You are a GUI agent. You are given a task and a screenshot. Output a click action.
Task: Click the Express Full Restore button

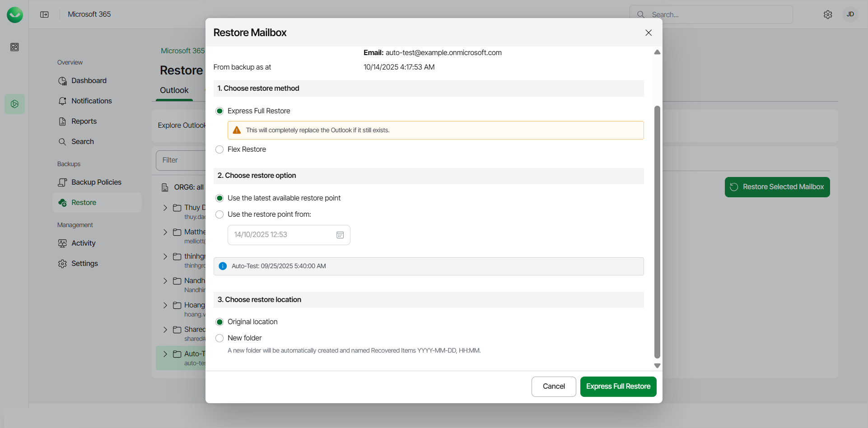[x=618, y=386]
